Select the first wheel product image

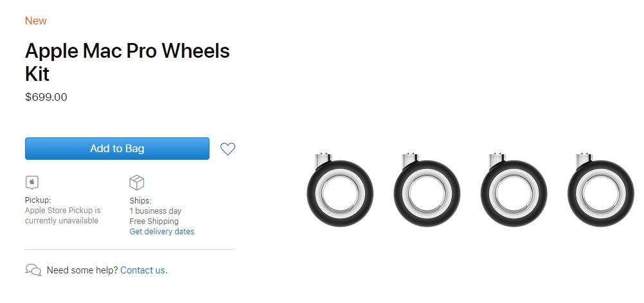coord(340,190)
